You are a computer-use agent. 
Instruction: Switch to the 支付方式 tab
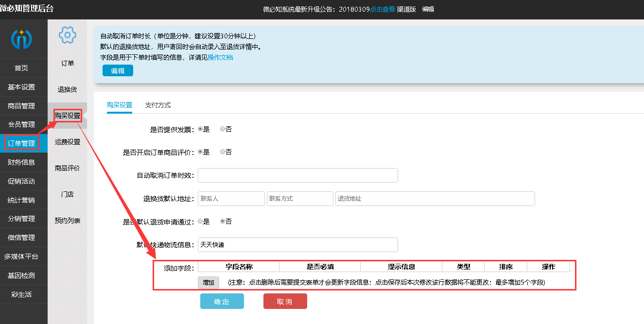(x=158, y=105)
